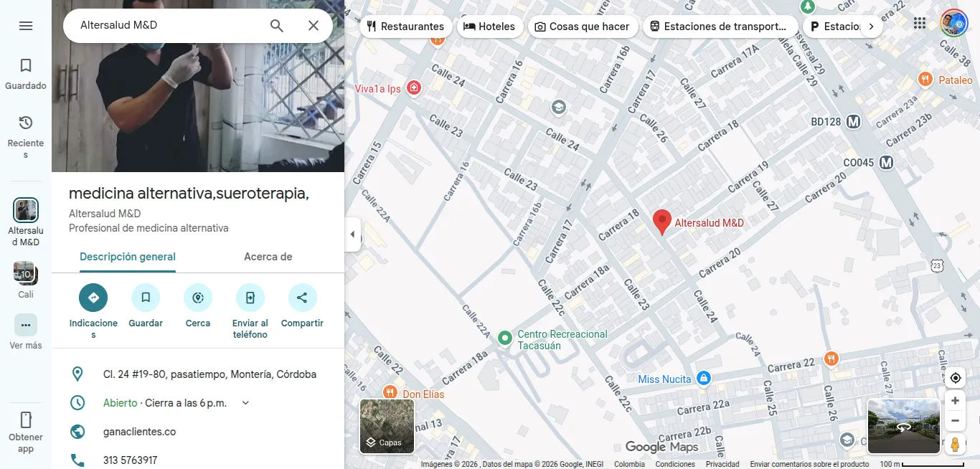Click CO045 transit stop marker
The image size is (980, 469).
coord(887,163)
